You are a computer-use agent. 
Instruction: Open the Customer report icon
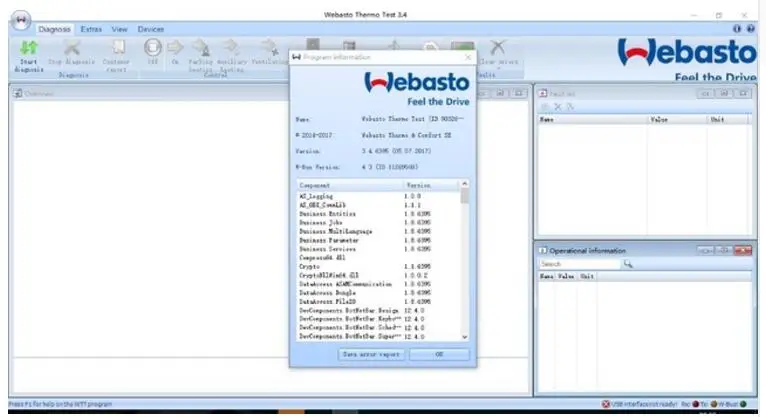pos(118,48)
